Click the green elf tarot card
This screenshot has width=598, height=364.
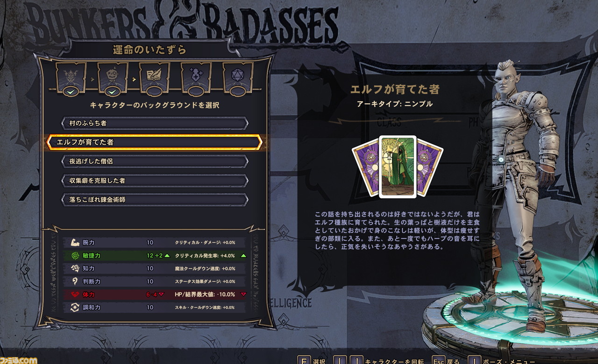coord(398,167)
